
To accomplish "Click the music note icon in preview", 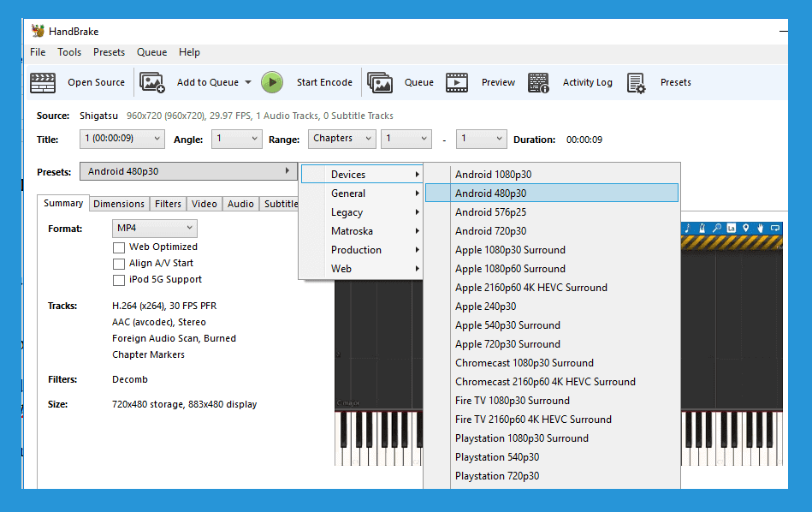I will [x=687, y=228].
